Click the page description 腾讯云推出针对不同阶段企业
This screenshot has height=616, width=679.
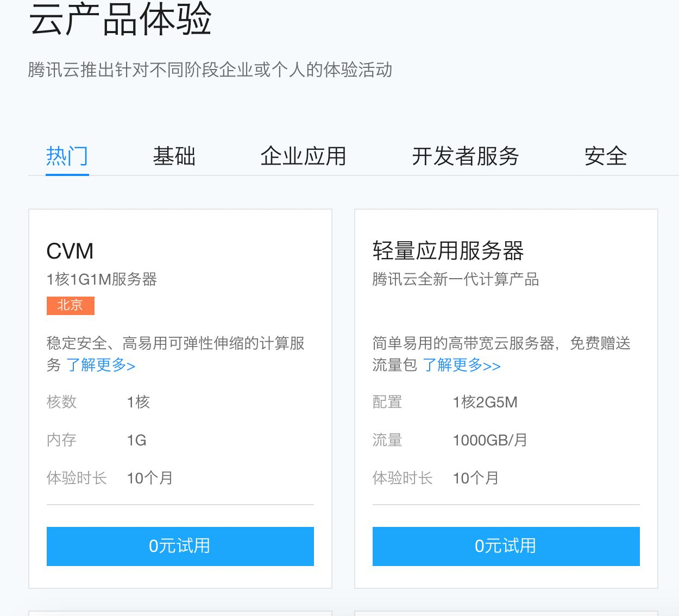[x=210, y=70]
